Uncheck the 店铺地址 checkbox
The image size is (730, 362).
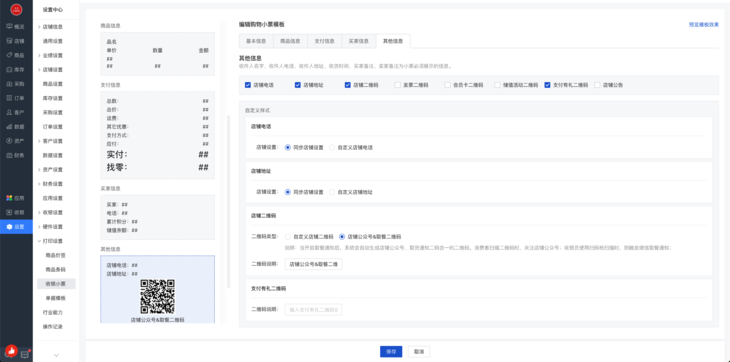[x=297, y=85]
